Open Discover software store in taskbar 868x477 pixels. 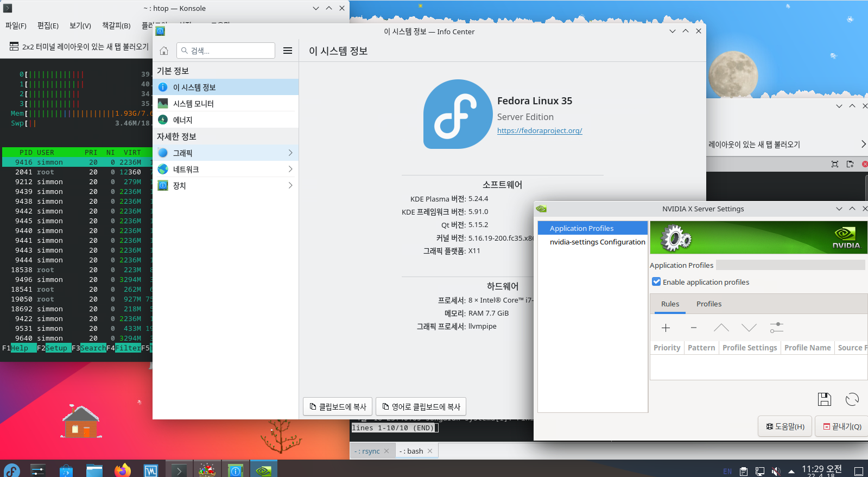(66, 470)
